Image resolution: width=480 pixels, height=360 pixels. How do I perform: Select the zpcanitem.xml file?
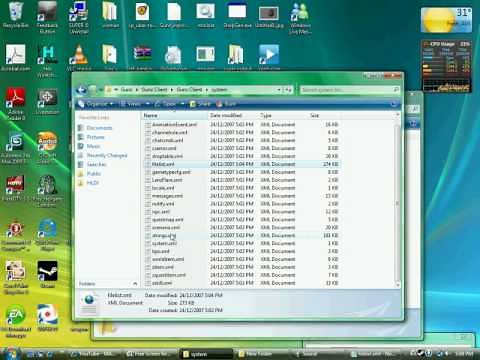pos(242,275)
